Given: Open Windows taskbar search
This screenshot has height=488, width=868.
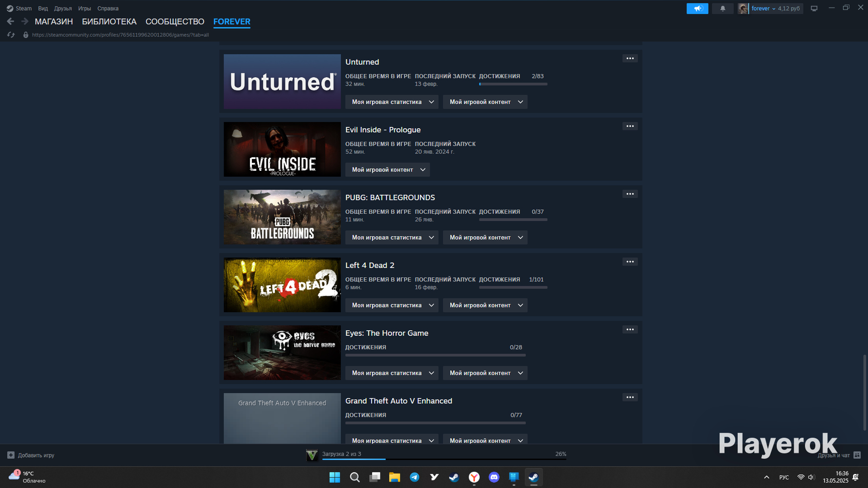Looking at the screenshot, I should point(355,477).
